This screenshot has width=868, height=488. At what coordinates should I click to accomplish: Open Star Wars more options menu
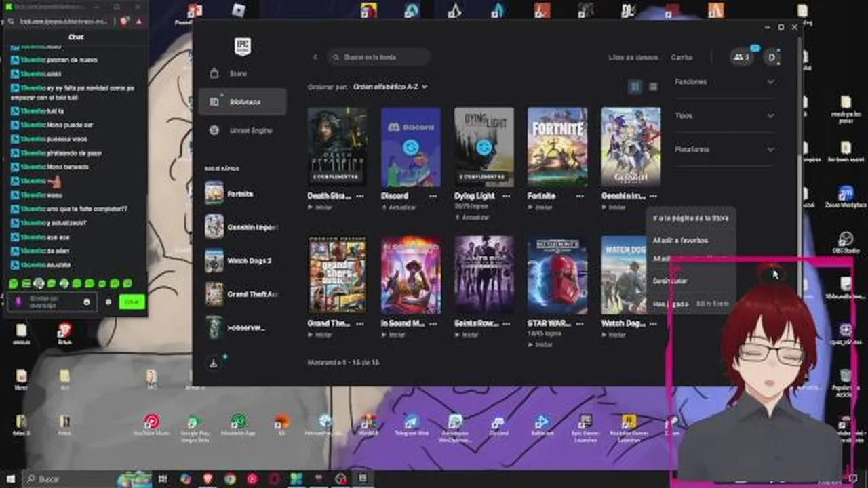(x=580, y=324)
